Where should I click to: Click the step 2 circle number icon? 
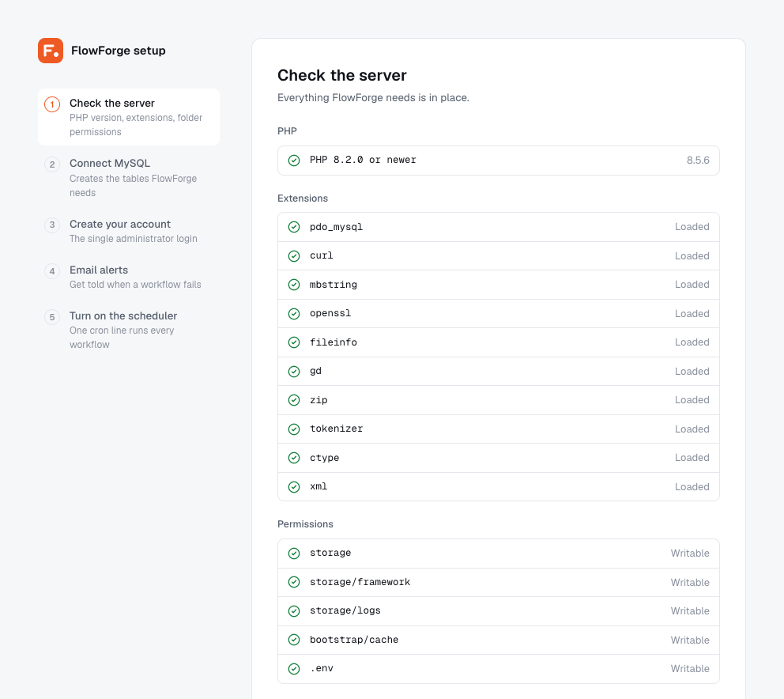pos(52,164)
